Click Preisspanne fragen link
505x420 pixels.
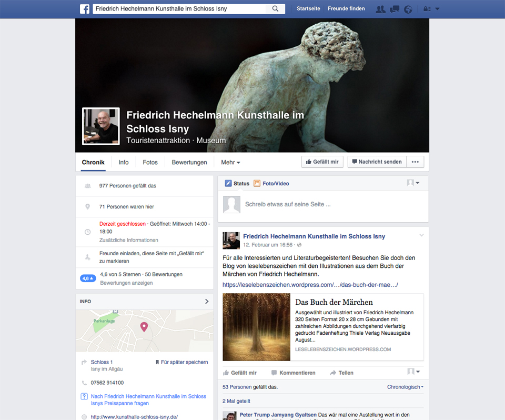148,399
